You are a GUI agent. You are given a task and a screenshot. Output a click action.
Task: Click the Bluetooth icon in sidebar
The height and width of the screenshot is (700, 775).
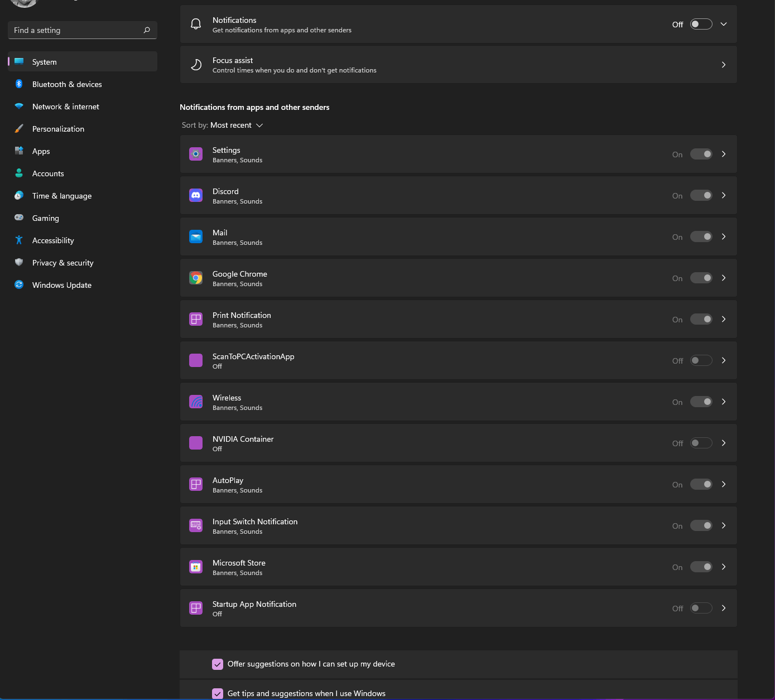pos(19,84)
